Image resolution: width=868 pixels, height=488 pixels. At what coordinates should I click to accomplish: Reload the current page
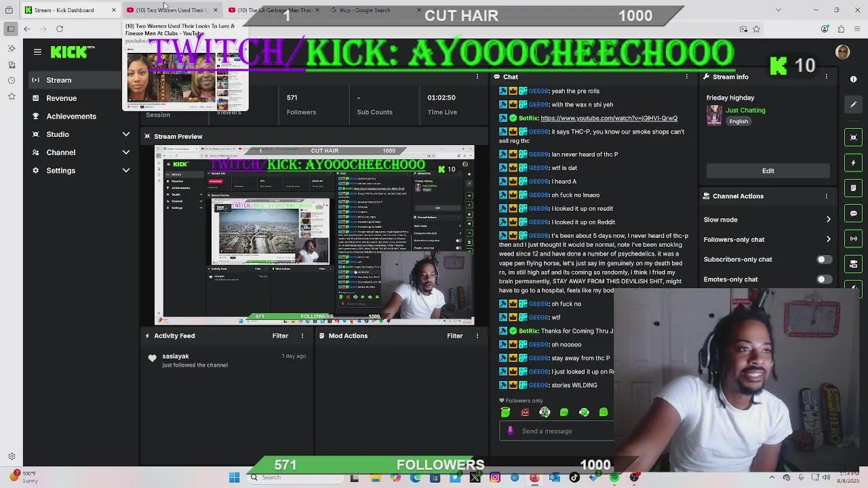tap(60, 28)
